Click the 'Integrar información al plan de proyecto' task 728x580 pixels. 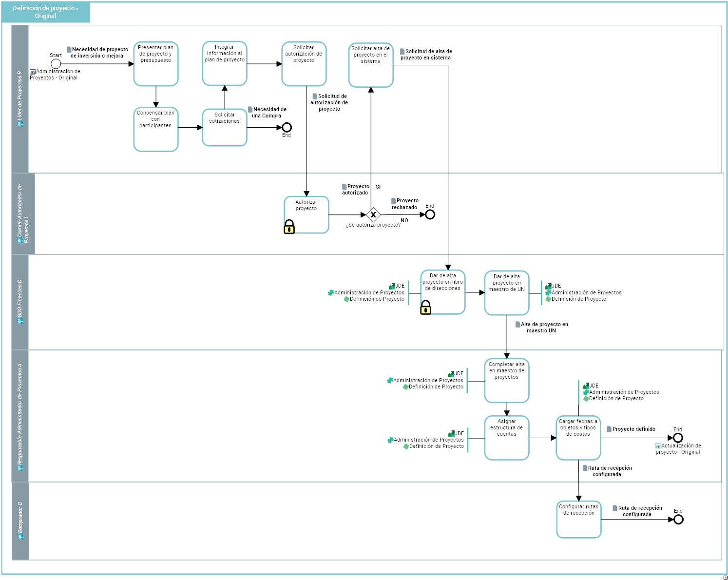tap(225, 63)
